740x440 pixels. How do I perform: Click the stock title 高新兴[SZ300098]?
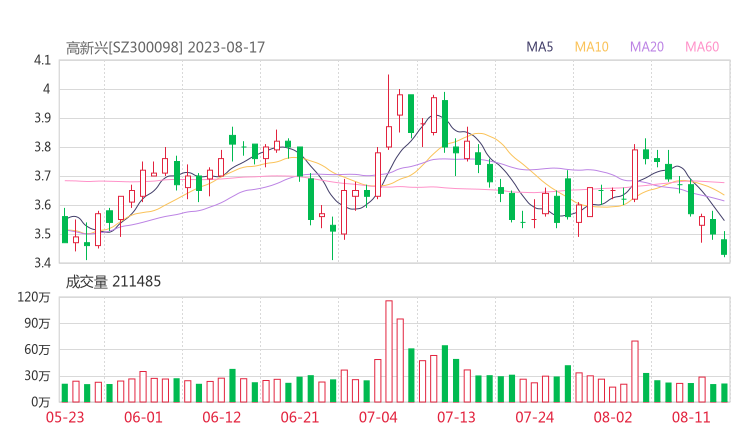[125, 47]
